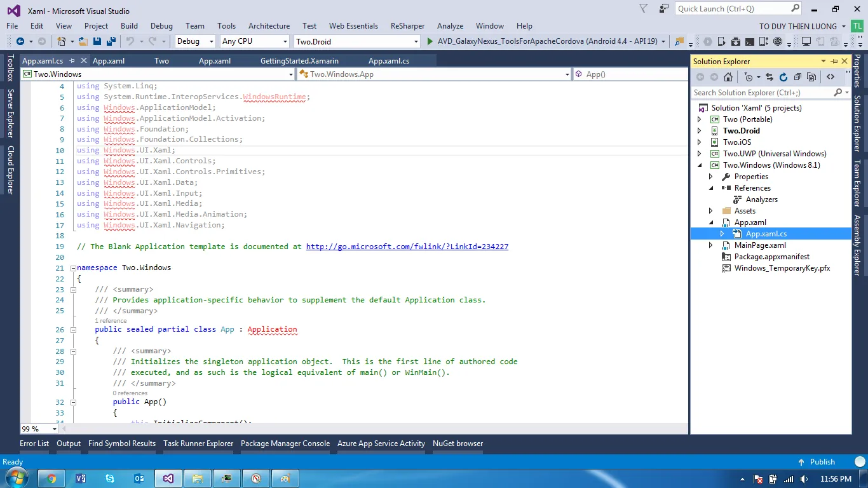Toggle Auto Hide pin of Solution Explorer

tap(834, 62)
